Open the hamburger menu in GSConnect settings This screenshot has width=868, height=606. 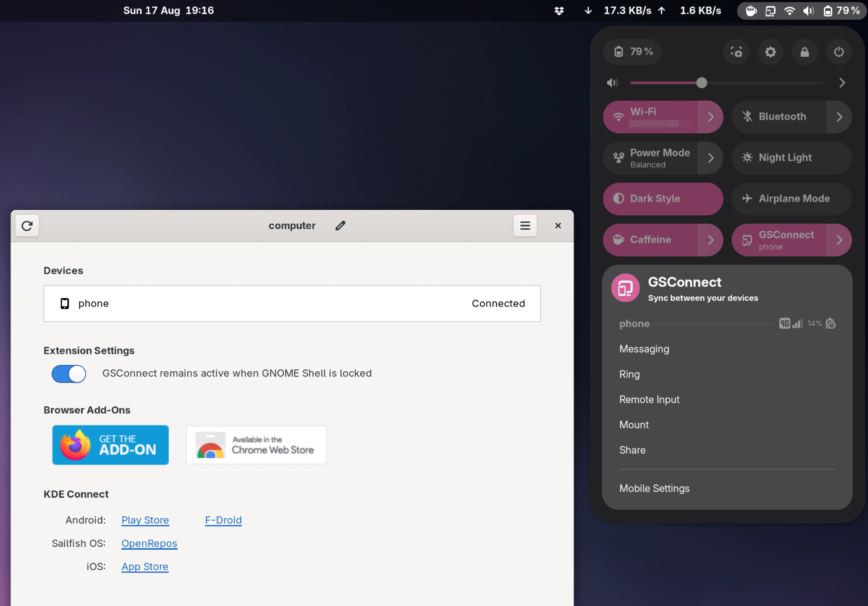tap(525, 226)
